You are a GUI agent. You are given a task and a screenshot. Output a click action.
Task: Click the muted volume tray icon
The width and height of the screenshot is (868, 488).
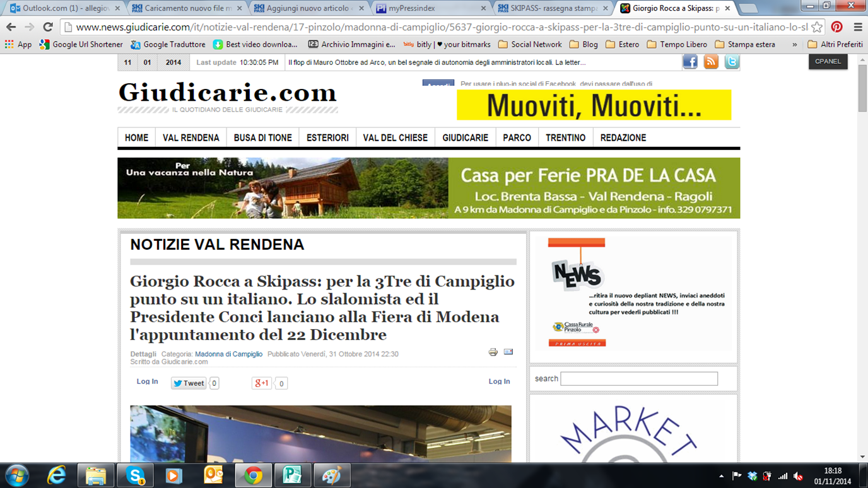798,476
